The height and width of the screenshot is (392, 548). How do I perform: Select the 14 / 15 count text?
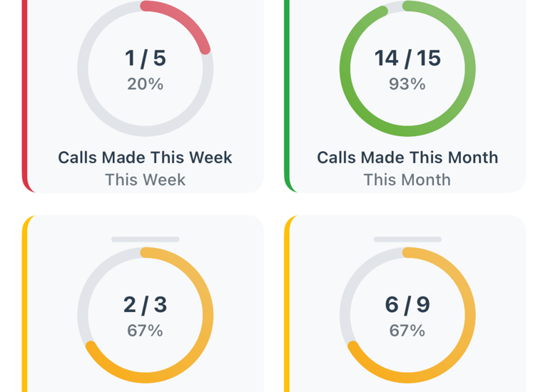407,58
